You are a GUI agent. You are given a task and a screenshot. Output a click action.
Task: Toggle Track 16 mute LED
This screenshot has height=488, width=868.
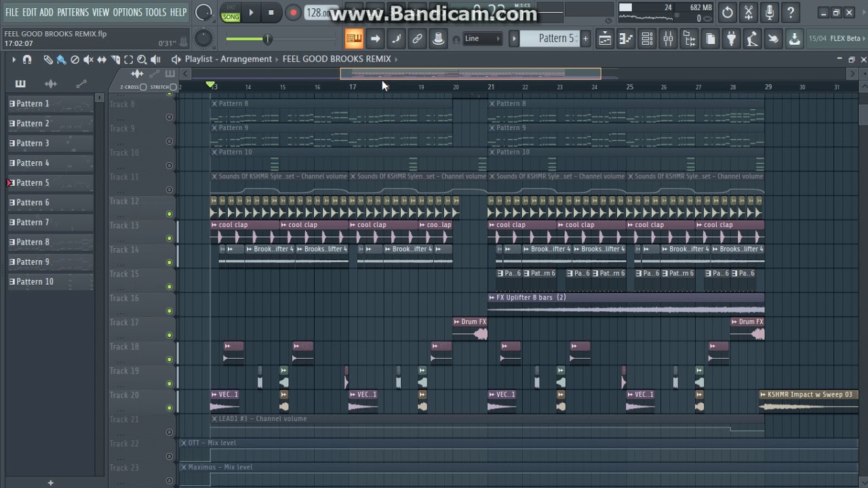coord(170,311)
